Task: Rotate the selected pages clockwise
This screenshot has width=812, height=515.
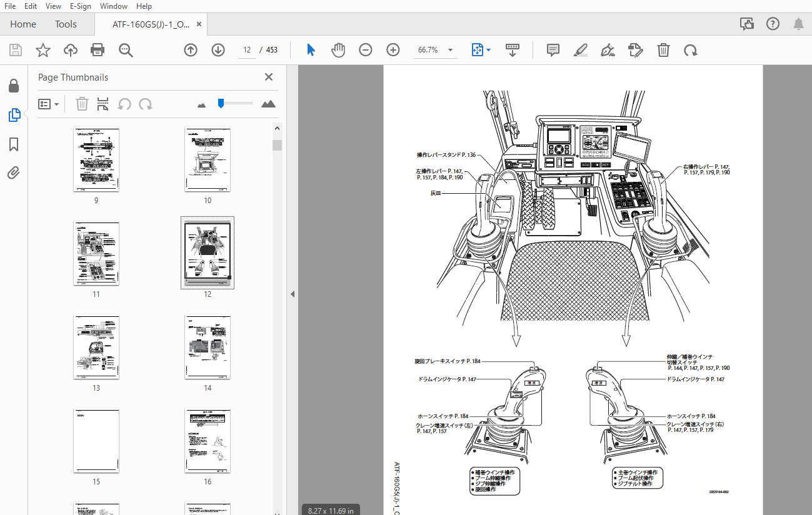Action: pos(146,104)
